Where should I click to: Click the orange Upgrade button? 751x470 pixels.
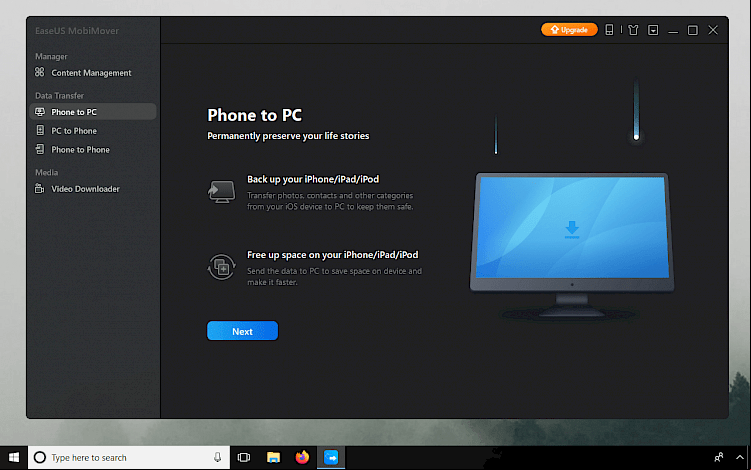[569, 30]
